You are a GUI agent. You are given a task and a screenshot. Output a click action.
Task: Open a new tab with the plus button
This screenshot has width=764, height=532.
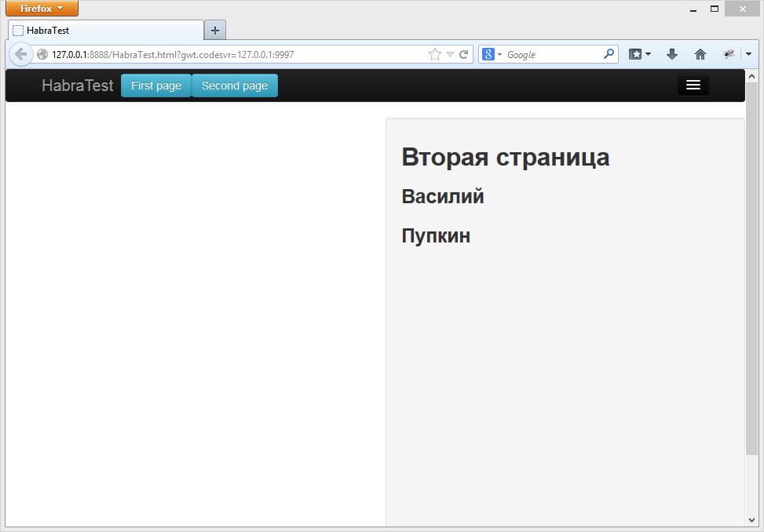click(214, 30)
